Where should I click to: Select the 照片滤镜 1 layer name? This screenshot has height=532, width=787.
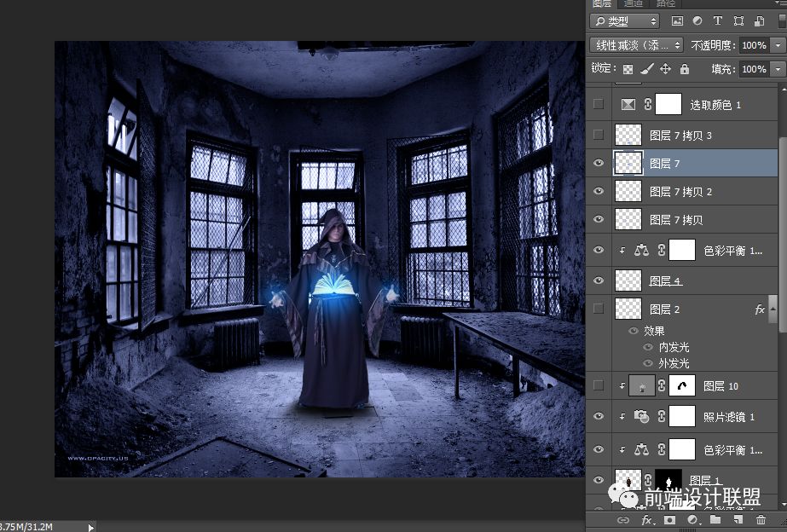729,417
